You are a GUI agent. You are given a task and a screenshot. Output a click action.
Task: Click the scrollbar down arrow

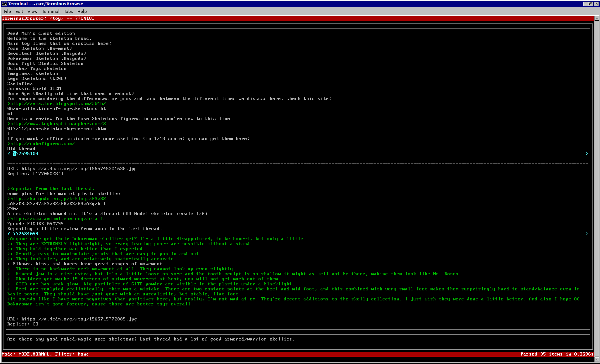597,360
